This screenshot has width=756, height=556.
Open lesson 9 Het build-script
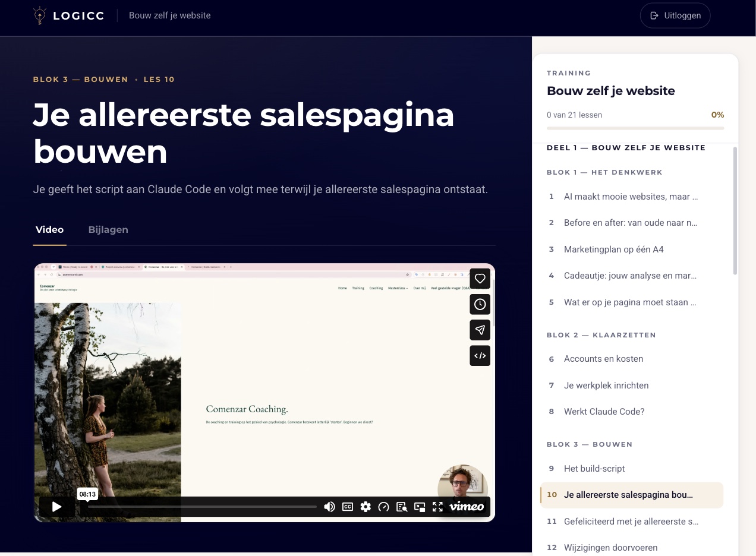632,469
